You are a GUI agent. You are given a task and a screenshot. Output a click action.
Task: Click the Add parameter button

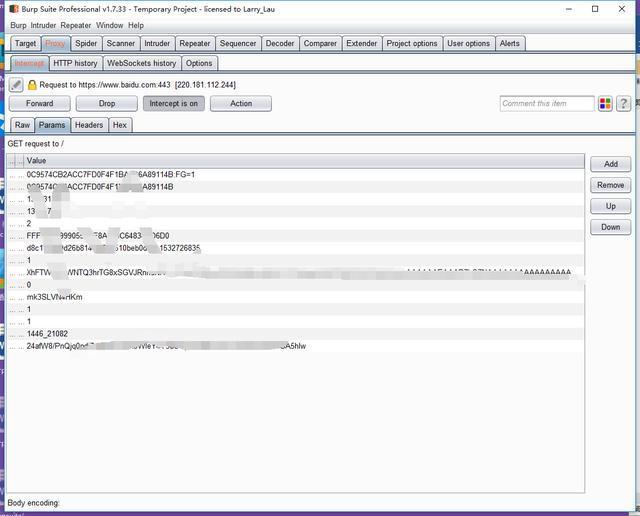point(611,164)
